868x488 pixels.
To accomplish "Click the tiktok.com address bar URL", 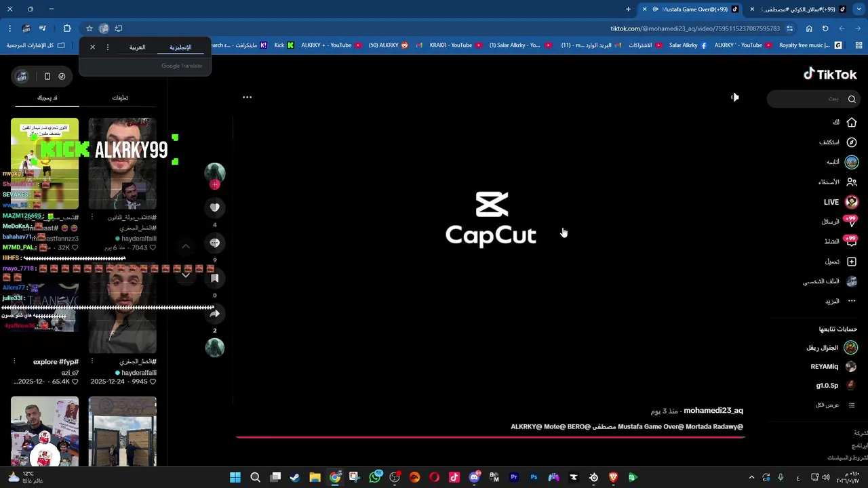I will coord(695,28).
